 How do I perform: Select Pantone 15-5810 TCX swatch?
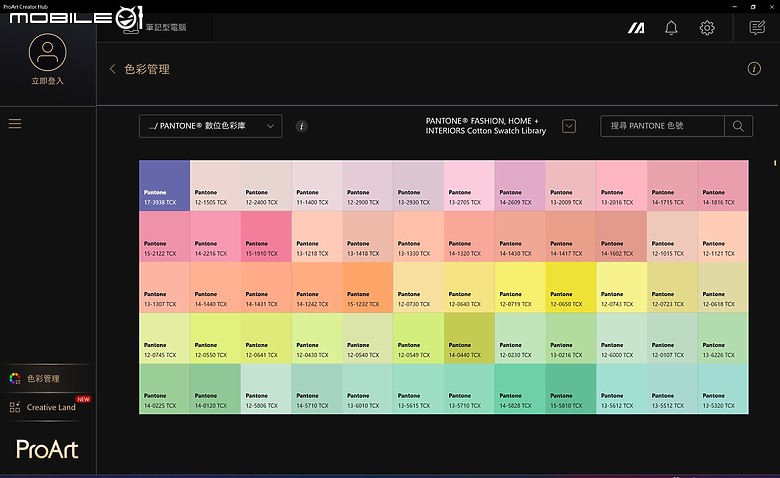click(571, 388)
